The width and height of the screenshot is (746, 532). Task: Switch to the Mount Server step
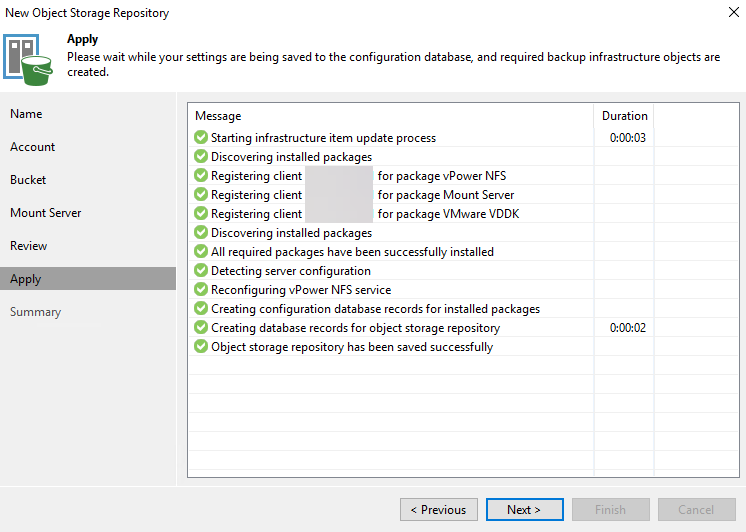pyautogui.click(x=46, y=213)
